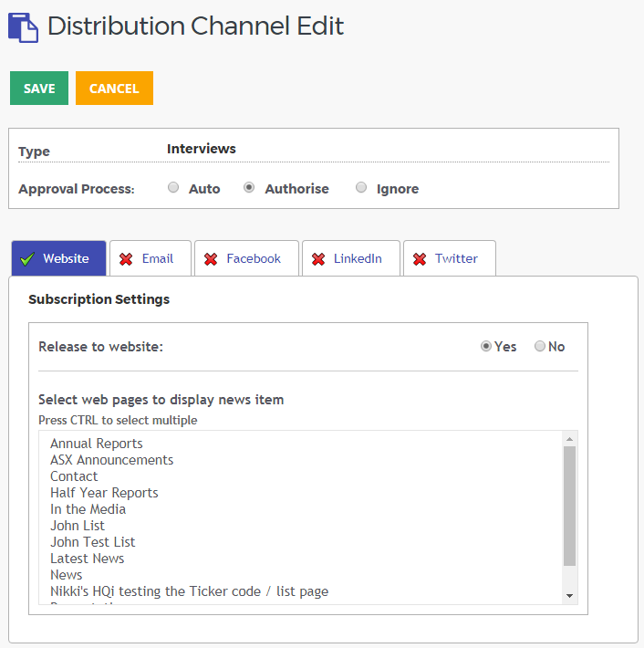This screenshot has width=644, height=648.
Task: Click the web pages list scrollbar thumb
Action: [569, 506]
